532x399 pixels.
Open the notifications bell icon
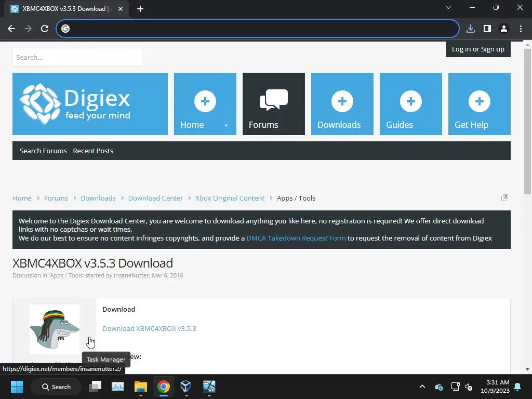point(518,387)
